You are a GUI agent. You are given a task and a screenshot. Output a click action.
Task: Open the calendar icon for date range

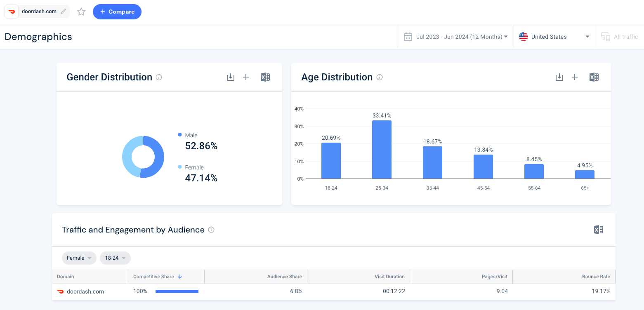(408, 37)
